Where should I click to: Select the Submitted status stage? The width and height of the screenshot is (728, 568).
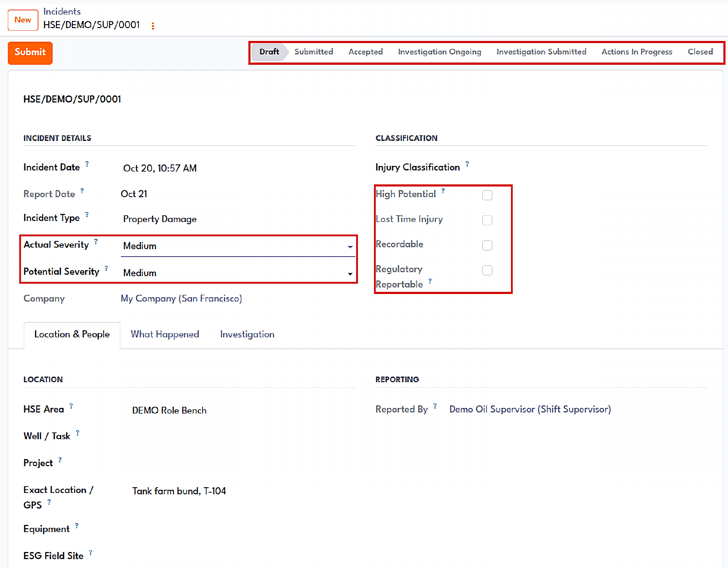click(313, 52)
